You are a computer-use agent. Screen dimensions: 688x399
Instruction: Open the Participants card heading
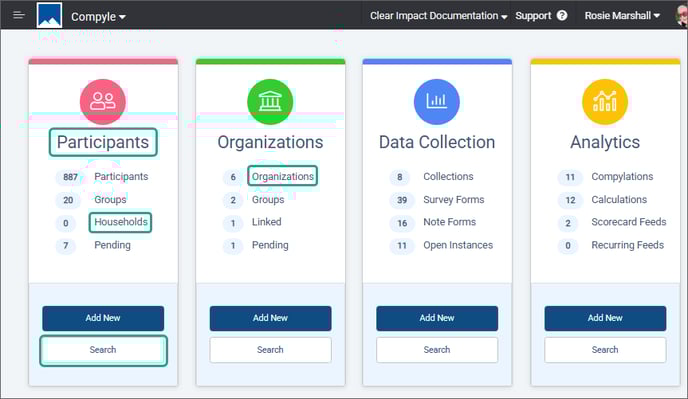coord(103,142)
